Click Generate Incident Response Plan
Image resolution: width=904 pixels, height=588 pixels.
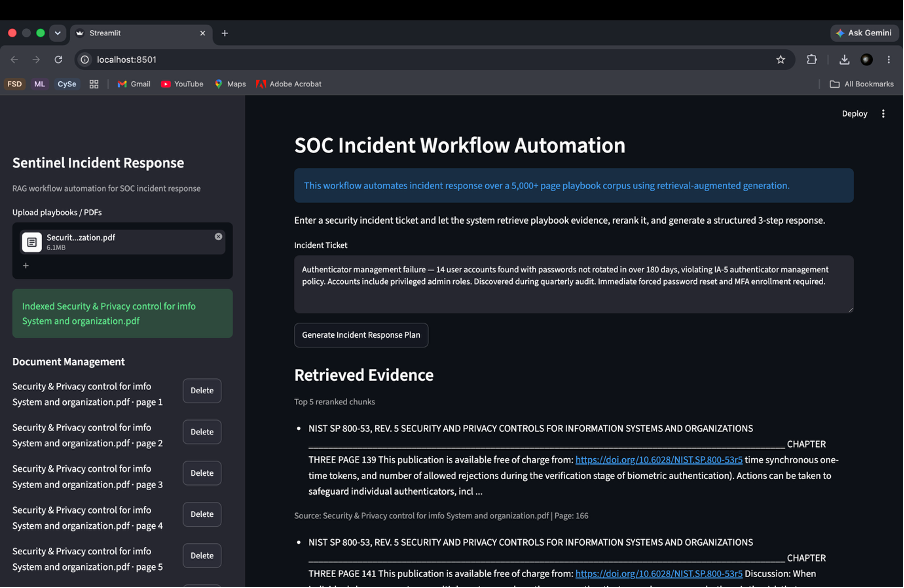361,335
